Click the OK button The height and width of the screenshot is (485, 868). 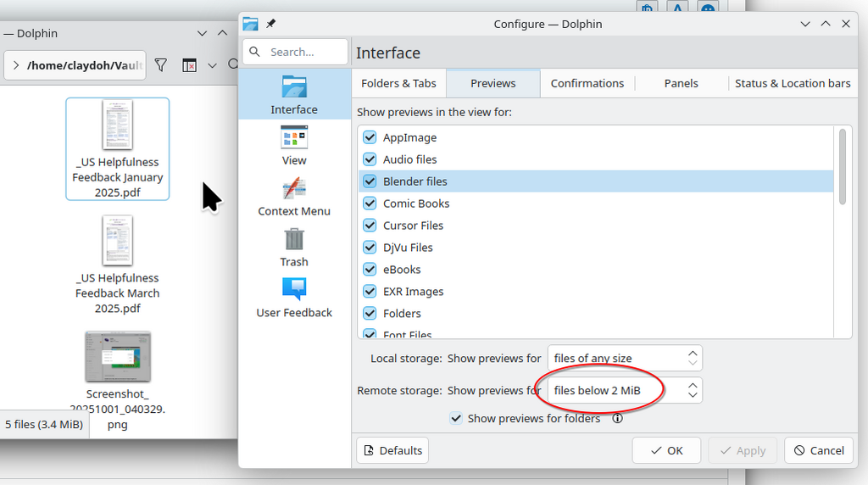coord(666,451)
